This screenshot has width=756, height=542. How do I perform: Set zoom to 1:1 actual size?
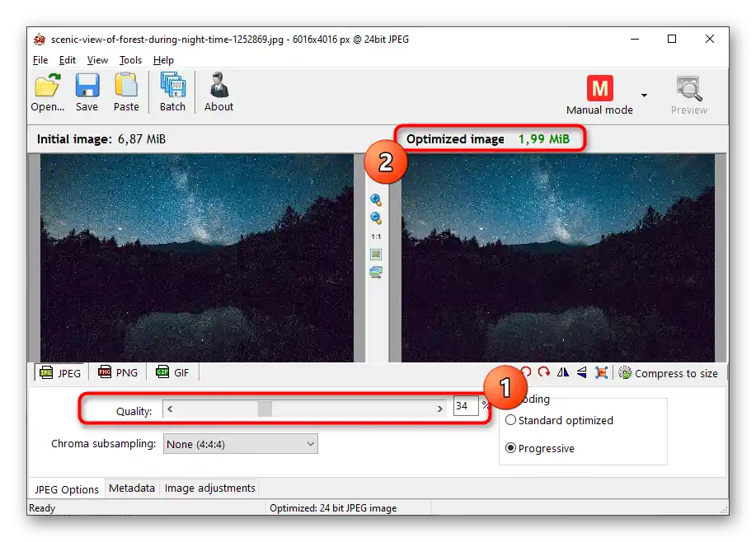click(376, 236)
